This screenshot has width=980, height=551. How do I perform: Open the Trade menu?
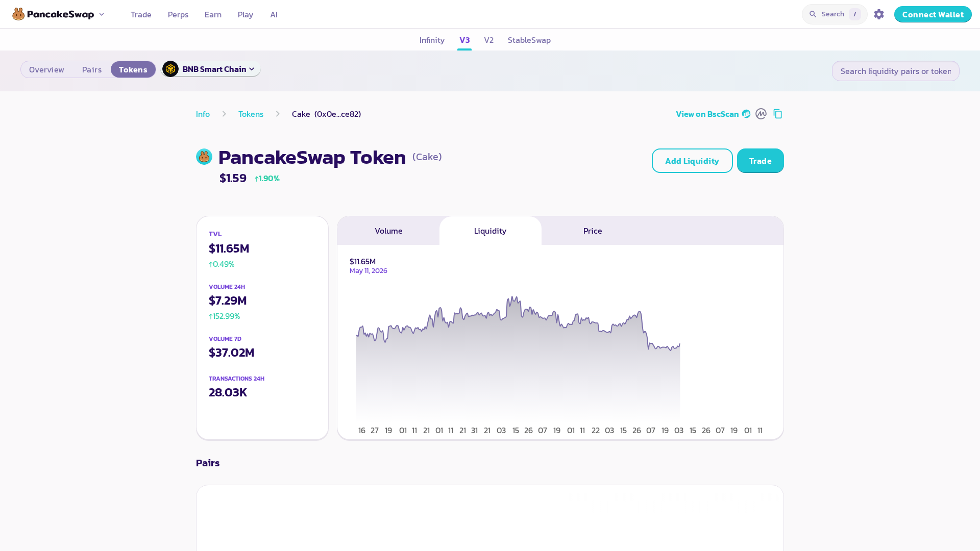coord(141,14)
